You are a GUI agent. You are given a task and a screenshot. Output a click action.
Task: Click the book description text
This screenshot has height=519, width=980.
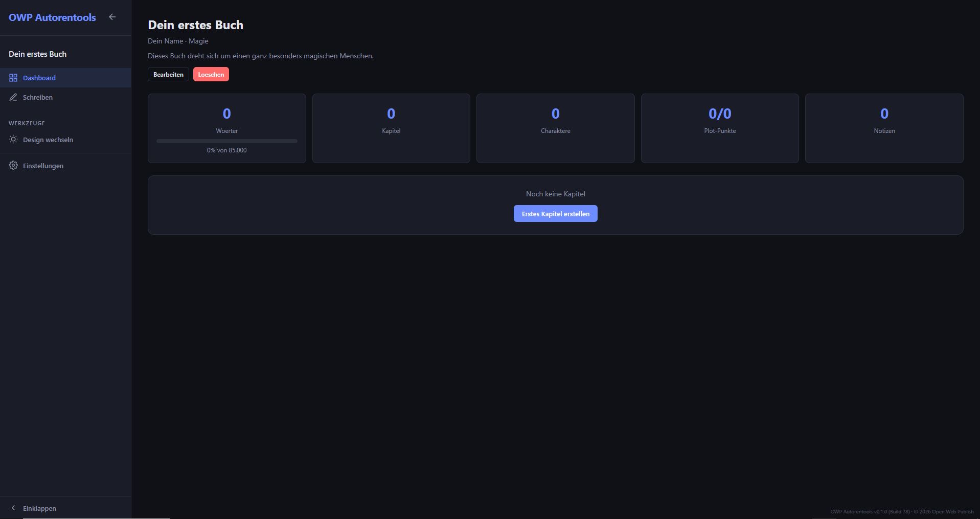260,56
